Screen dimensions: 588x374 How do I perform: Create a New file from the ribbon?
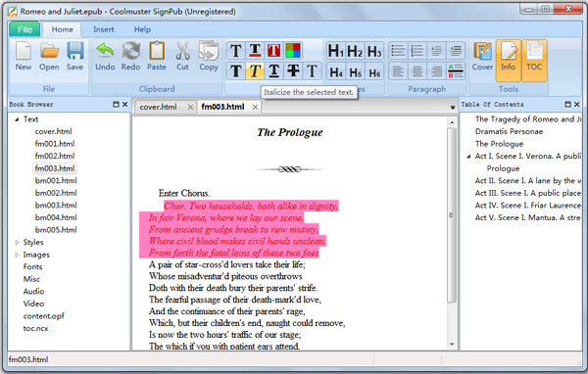click(x=24, y=56)
